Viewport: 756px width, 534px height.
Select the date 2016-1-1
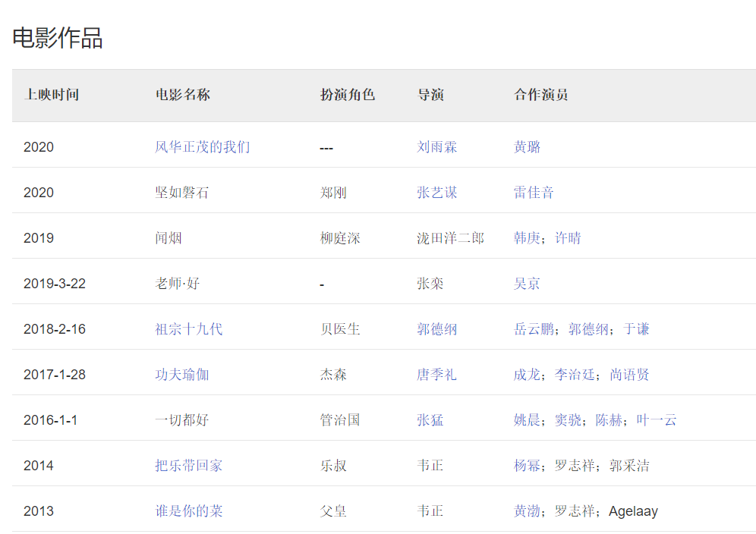point(51,419)
